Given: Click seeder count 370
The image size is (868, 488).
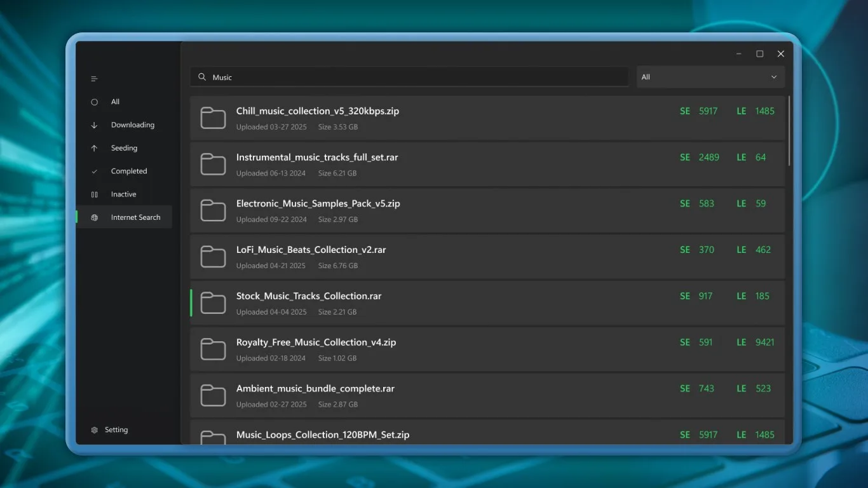Looking at the screenshot, I should coord(707,250).
